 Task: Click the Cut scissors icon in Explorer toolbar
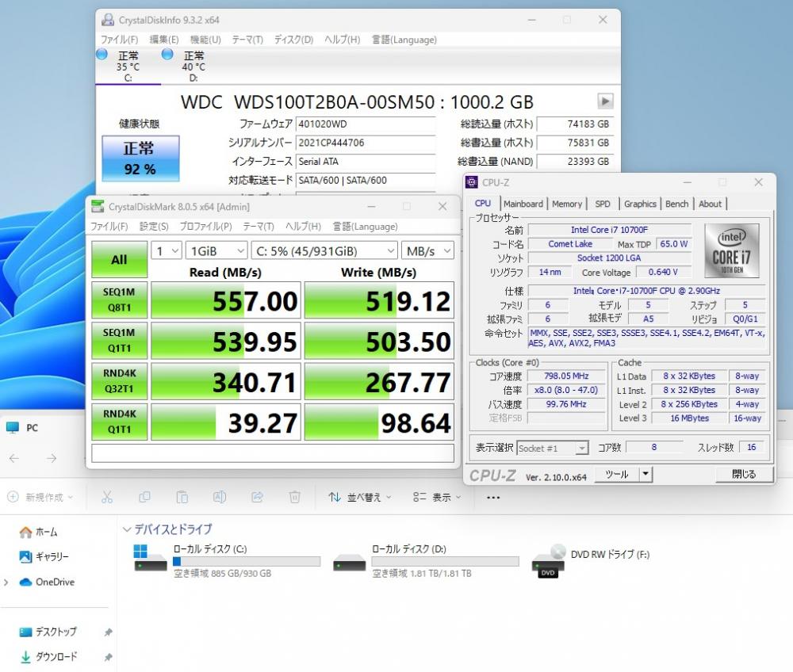click(107, 497)
